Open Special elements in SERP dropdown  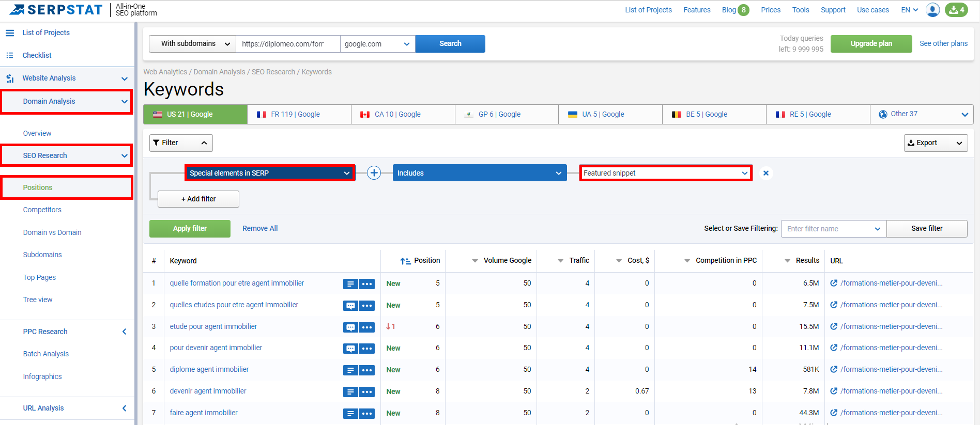coord(270,173)
